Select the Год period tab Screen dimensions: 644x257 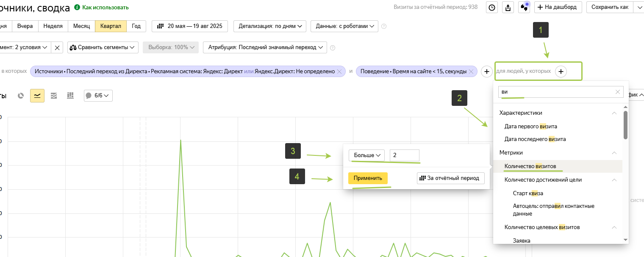136,26
